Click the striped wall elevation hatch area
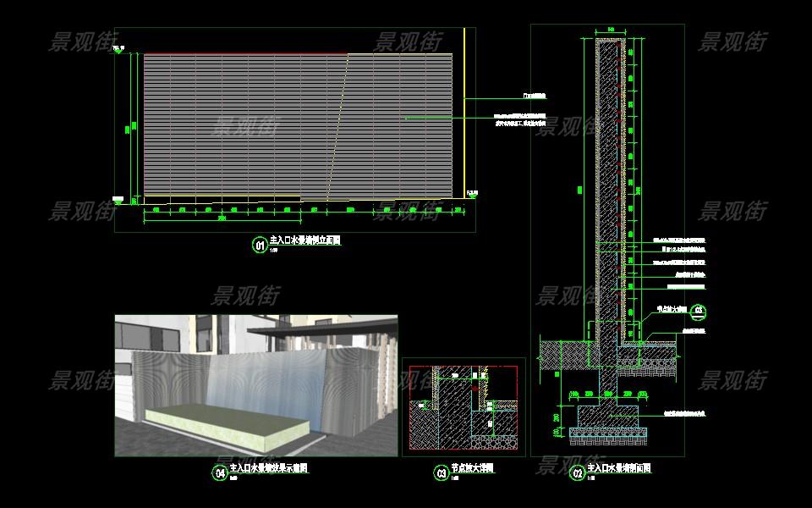Viewport: 812px width, 508px height. tap(237, 127)
